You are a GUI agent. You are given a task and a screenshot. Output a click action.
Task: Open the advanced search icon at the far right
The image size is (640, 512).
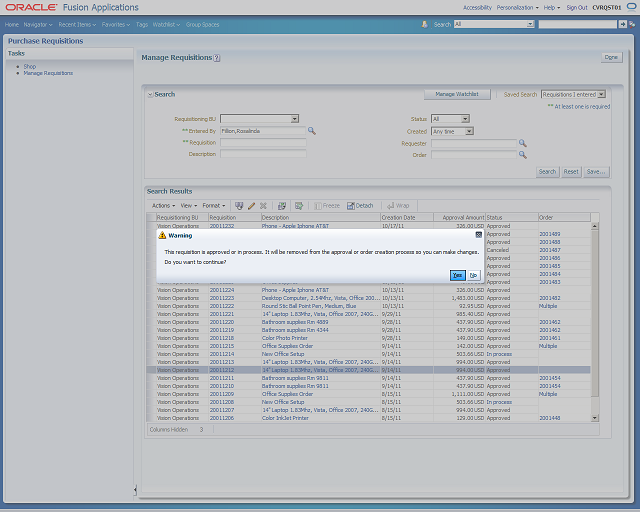pyautogui.click(x=632, y=24)
